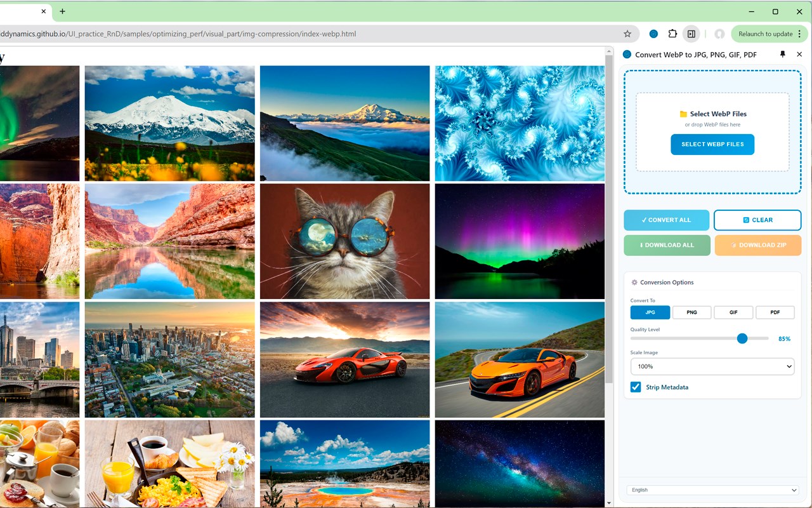This screenshot has width=812, height=508.
Task: Click the Conversion Options heading
Action: pos(667,283)
